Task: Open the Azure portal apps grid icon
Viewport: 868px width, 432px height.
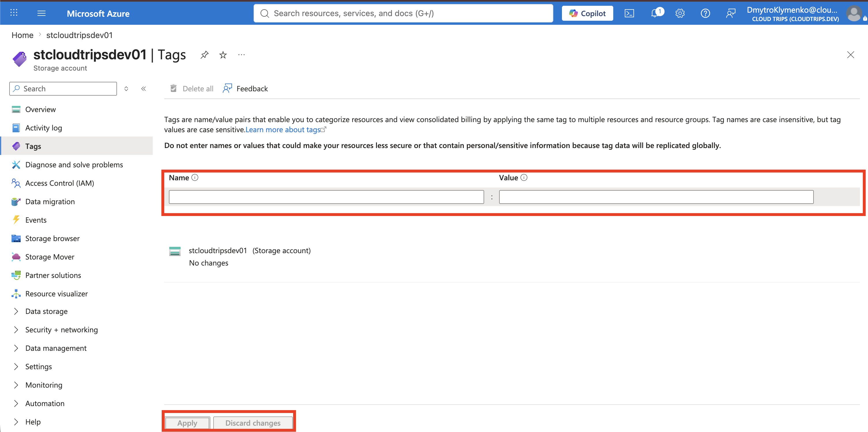Action: [x=14, y=13]
